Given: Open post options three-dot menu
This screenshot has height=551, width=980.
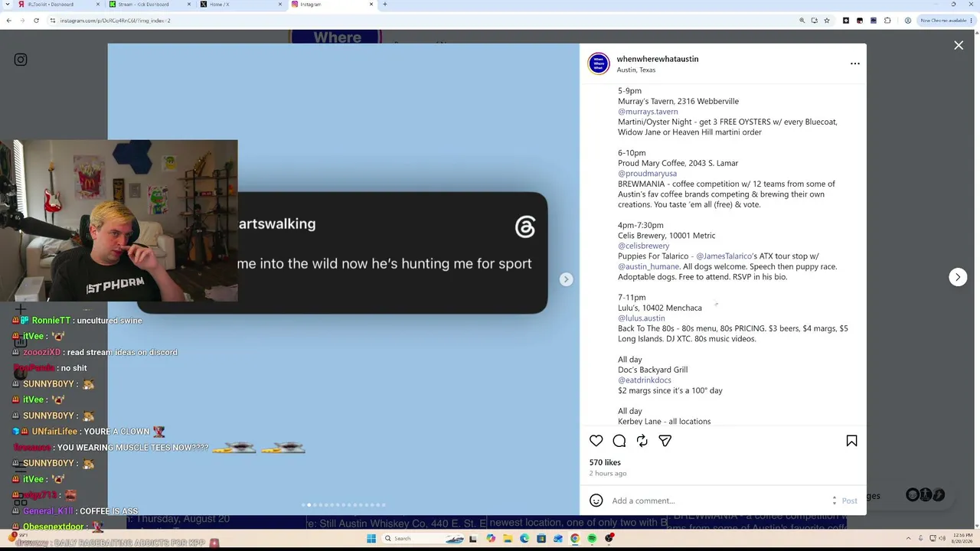Looking at the screenshot, I should click(x=855, y=64).
